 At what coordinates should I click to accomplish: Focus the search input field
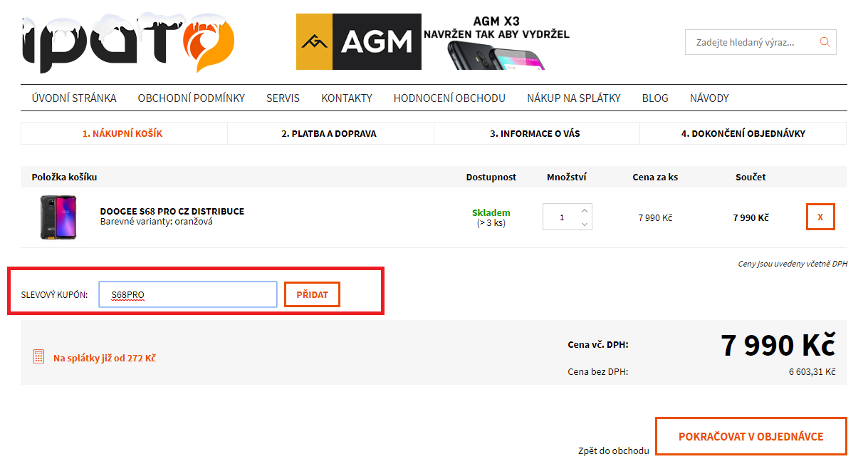tap(751, 42)
